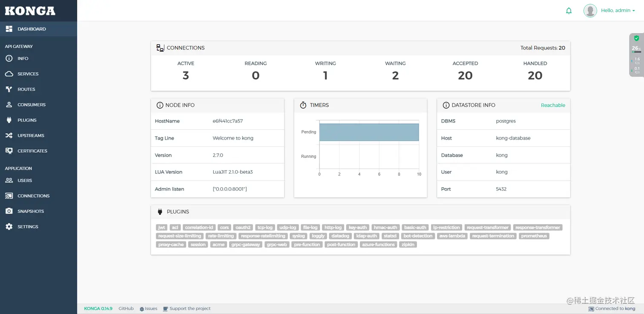The width and height of the screenshot is (644, 314).
Task: Click the Certificates badge icon
Action: pos(9,151)
